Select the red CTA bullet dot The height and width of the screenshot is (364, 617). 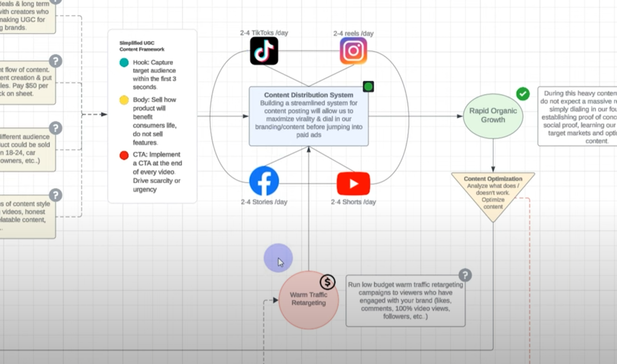click(x=124, y=155)
